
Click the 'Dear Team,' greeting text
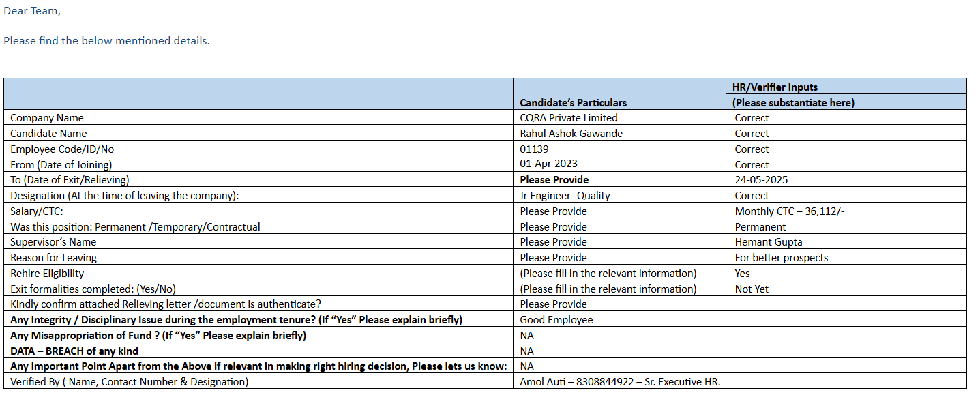pos(31,11)
